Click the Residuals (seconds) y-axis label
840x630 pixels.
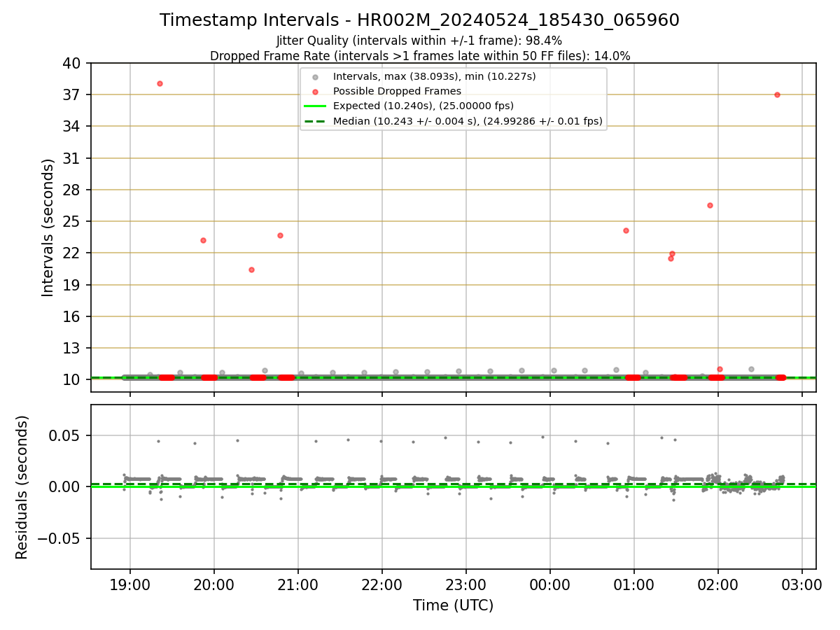pos(22,487)
